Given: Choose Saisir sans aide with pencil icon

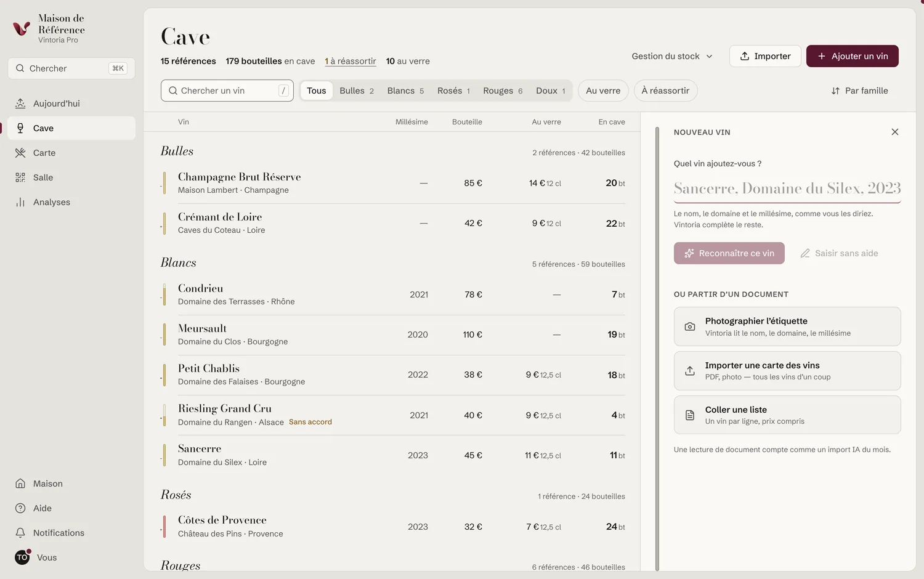Looking at the screenshot, I should pos(839,253).
